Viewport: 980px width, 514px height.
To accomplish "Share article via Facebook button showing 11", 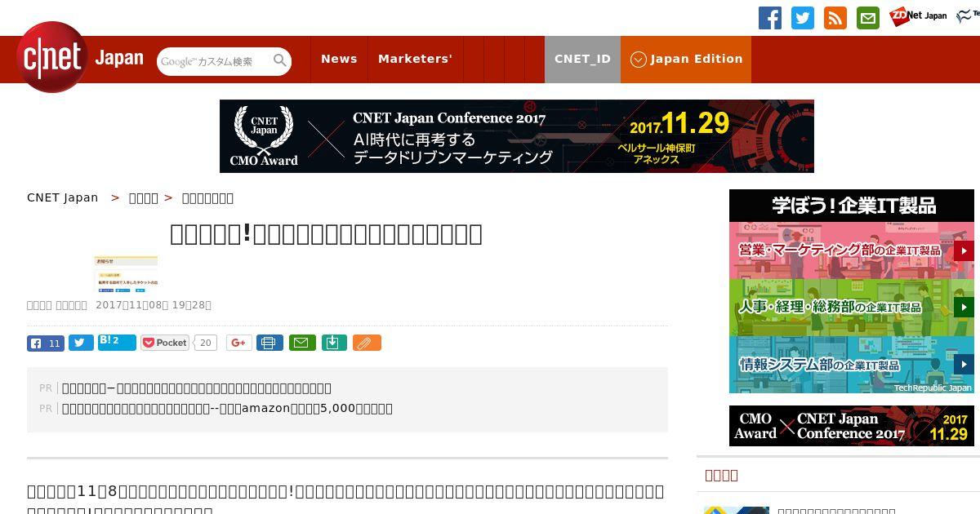I will [x=46, y=343].
